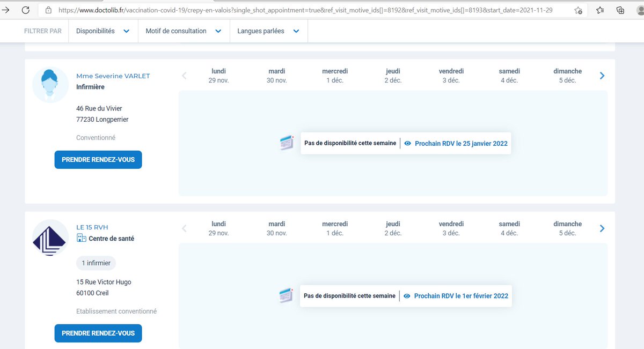
Task: Click the Conventionné label under Varlet
Action: tap(96, 138)
